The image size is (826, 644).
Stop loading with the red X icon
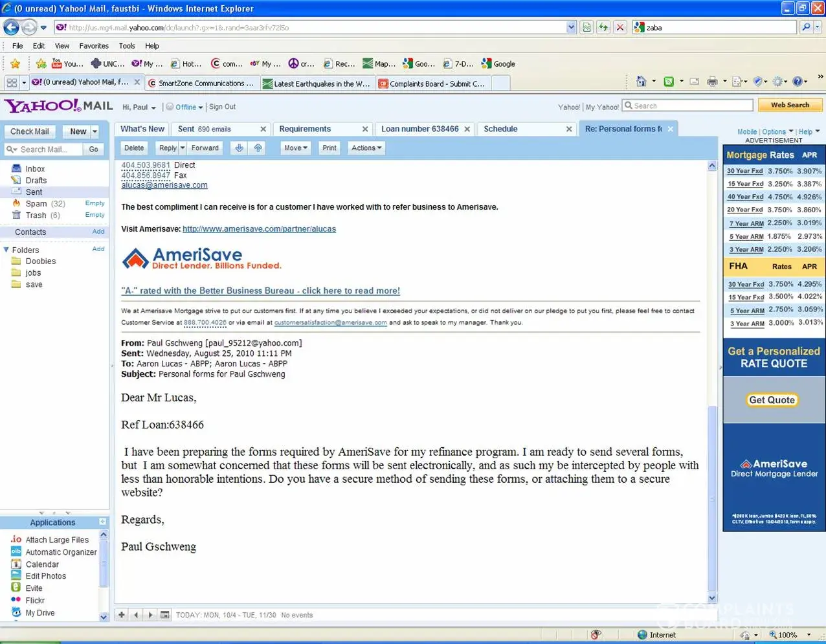(x=620, y=27)
